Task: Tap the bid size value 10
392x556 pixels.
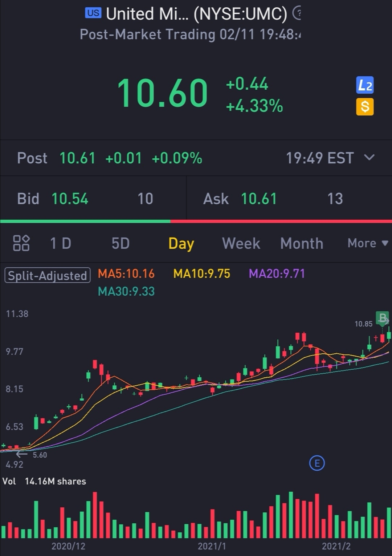Action: (145, 199)
